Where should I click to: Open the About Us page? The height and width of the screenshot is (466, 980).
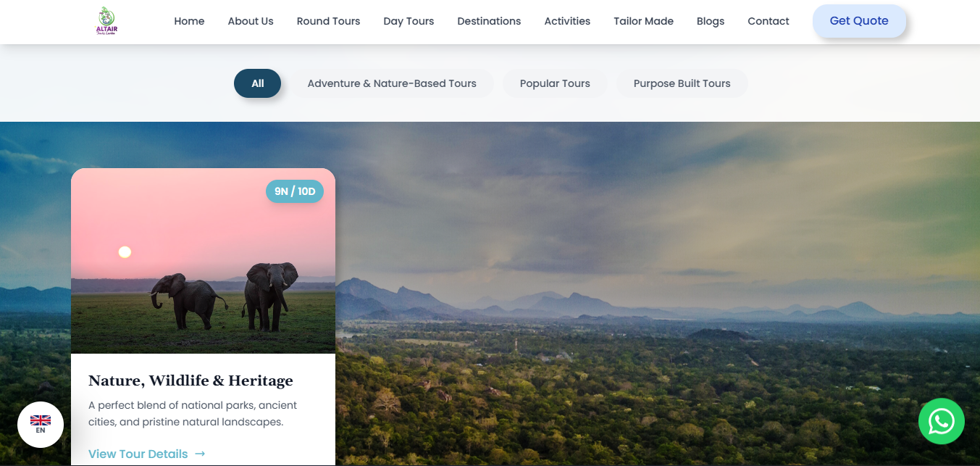coord(251,21)
